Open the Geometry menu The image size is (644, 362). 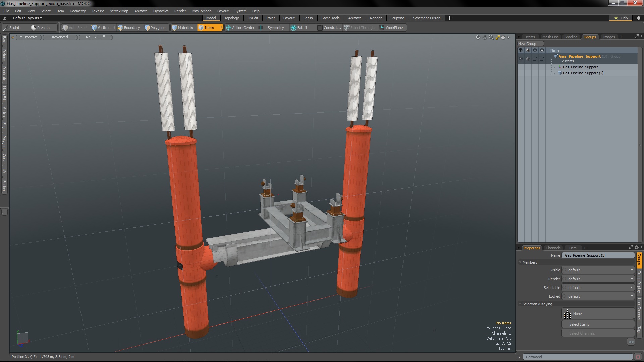pos(77,11)
